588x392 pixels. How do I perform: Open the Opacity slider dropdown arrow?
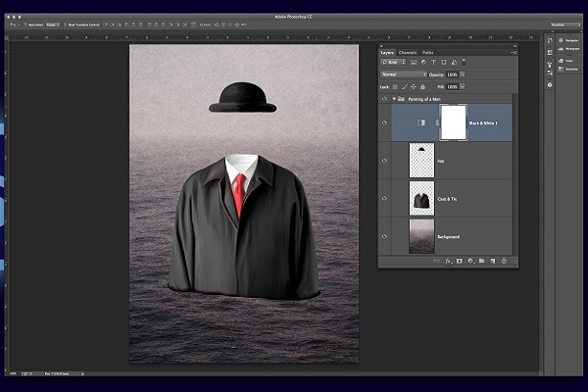tap(463, 74)
